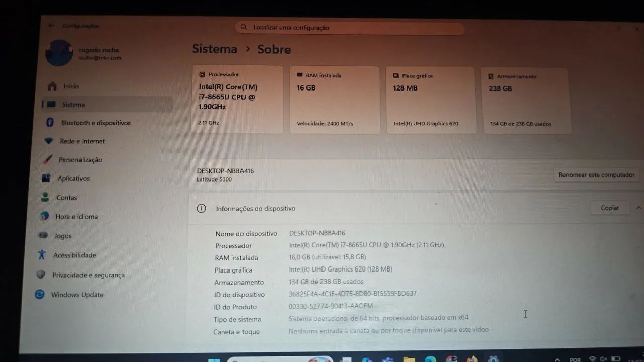Click the info icon beside Informações do dispositivo

(201, 208)
